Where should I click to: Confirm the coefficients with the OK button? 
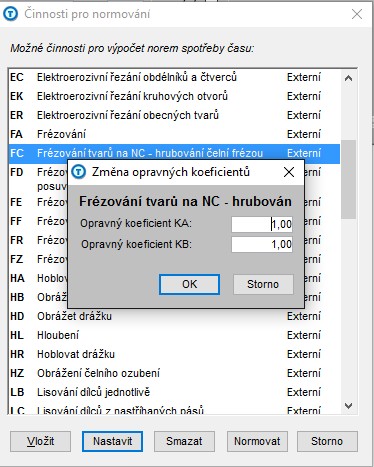click(189, 284)
